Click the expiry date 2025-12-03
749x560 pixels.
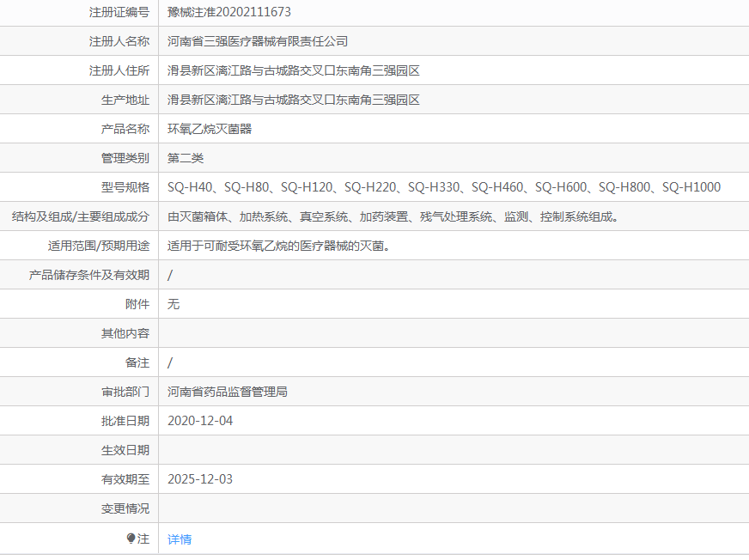[200, 479]
